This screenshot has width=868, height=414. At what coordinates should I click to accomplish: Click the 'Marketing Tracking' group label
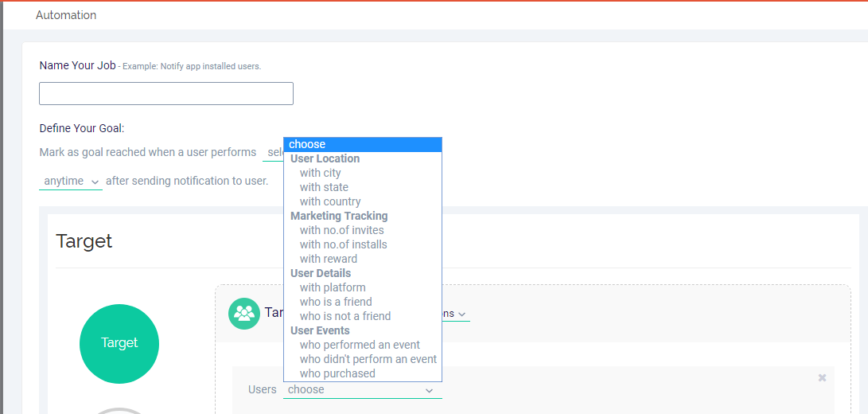[339, 216]
